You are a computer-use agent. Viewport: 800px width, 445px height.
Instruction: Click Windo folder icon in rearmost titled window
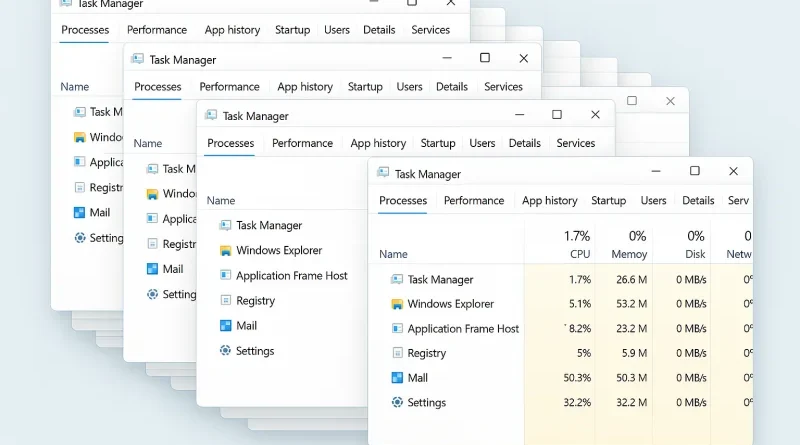pyautogui.click(x=79, y=137)
